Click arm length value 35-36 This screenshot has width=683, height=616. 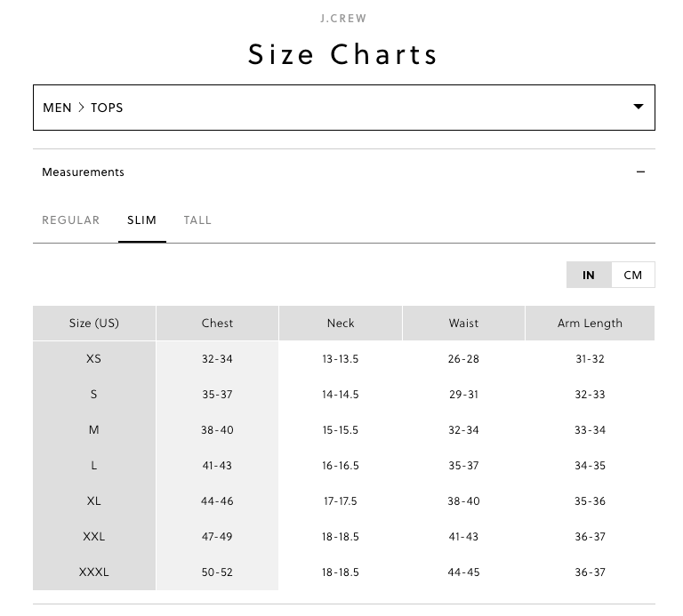click(x=590, y=501)
